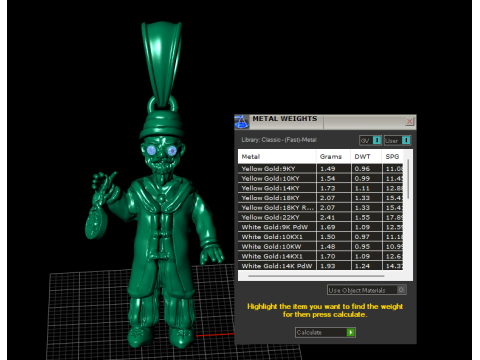This screenshot has height=360, width=480.
Task: Click the 0.96 DWT value
Action: [x=362, y=169]
